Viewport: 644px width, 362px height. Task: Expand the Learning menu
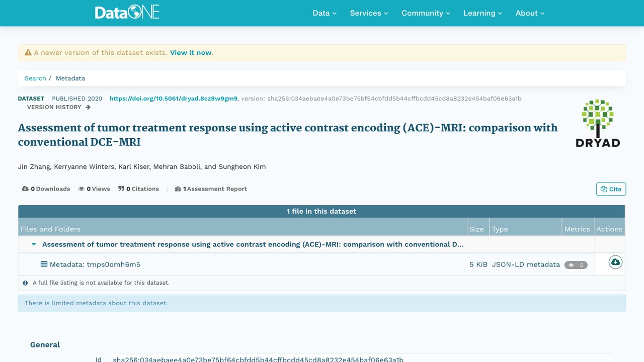point(482,13)
